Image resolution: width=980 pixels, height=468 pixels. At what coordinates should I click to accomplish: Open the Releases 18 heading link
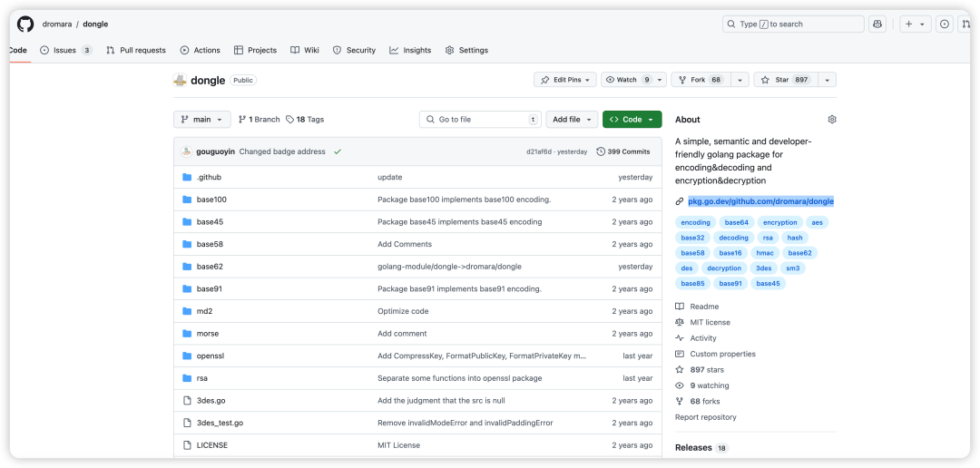point(701,448)
